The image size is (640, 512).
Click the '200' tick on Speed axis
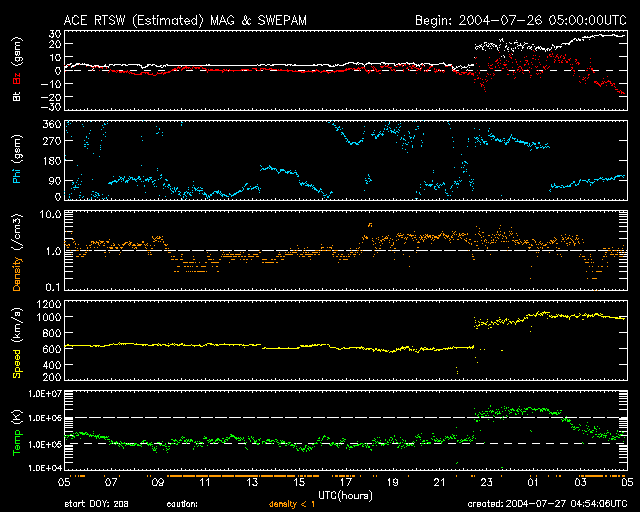coord(52,376)
